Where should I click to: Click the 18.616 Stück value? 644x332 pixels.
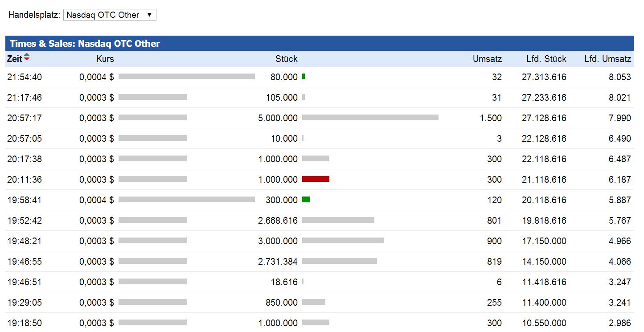284,282
